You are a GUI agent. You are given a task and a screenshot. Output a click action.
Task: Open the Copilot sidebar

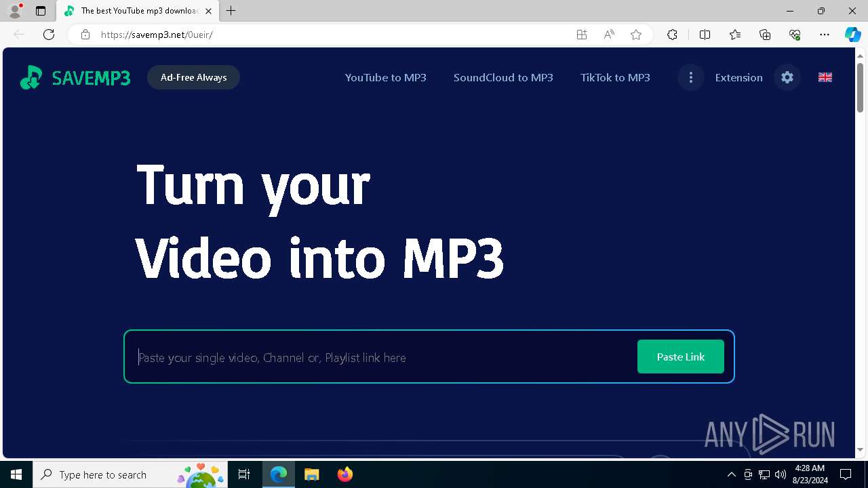[852, 35]
